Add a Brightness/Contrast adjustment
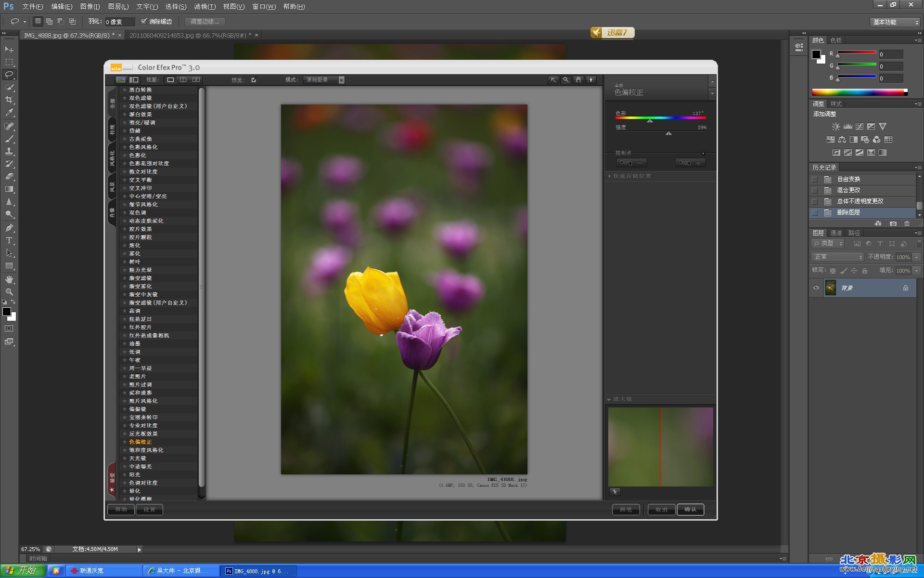 coord(836,127)
